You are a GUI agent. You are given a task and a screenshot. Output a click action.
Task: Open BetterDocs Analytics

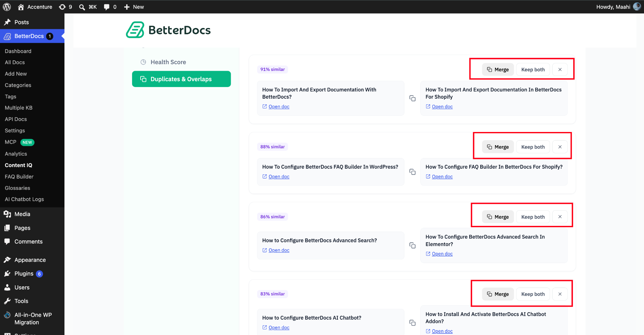16,154
